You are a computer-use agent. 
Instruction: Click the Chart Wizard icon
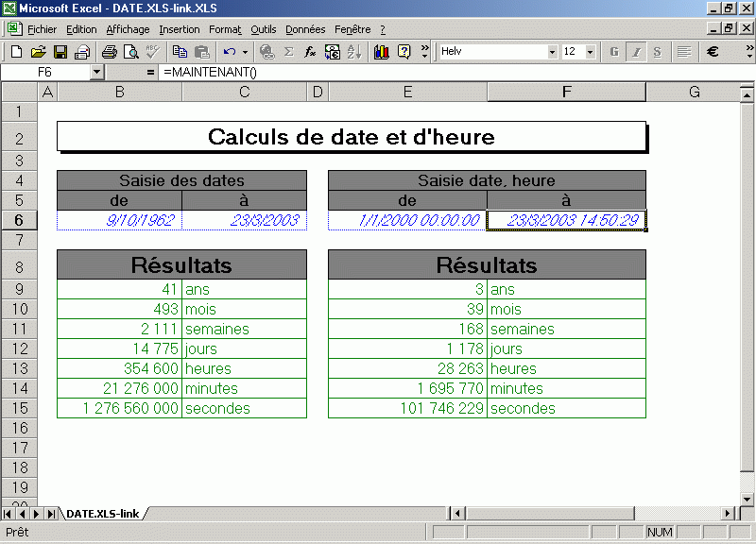pyautogui.click(x=382, y=52)
